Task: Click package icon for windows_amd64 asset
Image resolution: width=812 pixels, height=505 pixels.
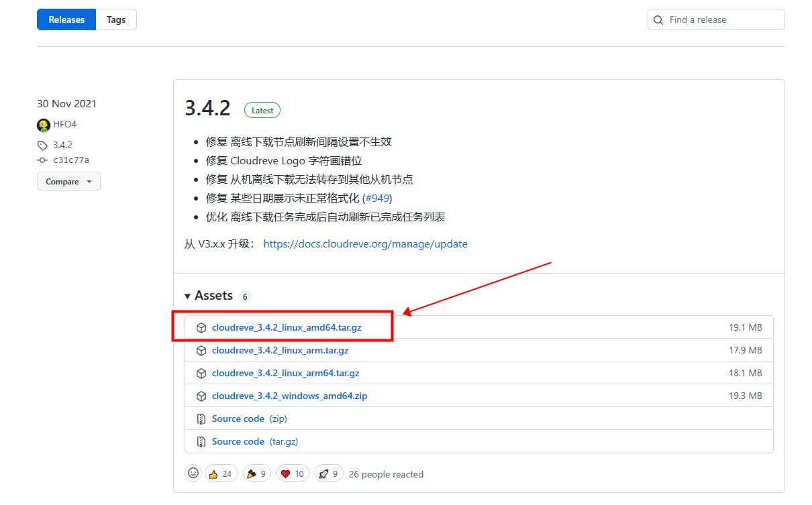Action: (x=201, y=396)
